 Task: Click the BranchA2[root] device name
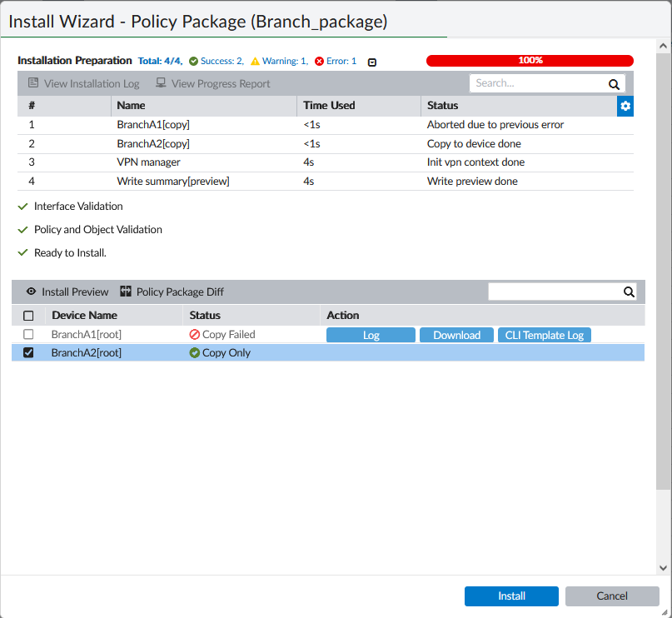coord(86,352)
